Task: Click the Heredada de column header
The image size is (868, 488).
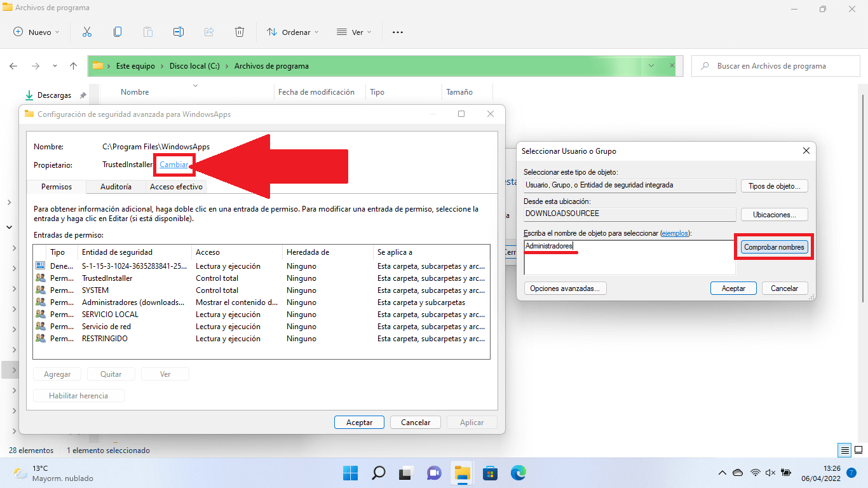Action: pos(328,252)
